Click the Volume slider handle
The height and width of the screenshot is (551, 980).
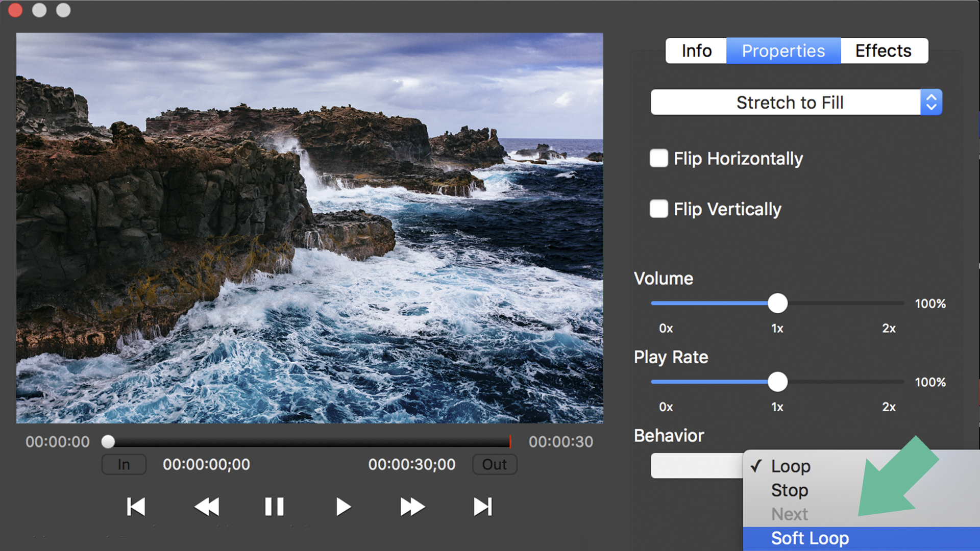pyautogui.click(x=777, y=303)
